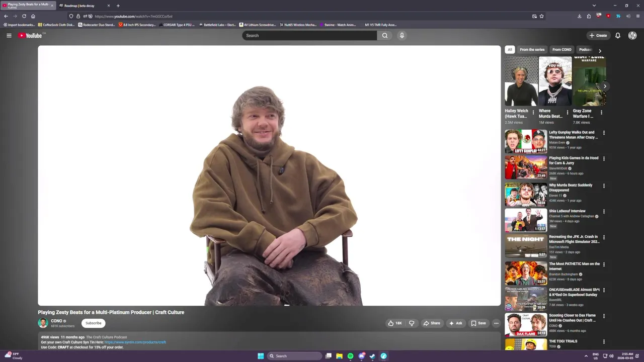This screenshot has height=362, width=644.
Task: Open options for THE TOGI TRIALS video
Action: coord(604,342)
